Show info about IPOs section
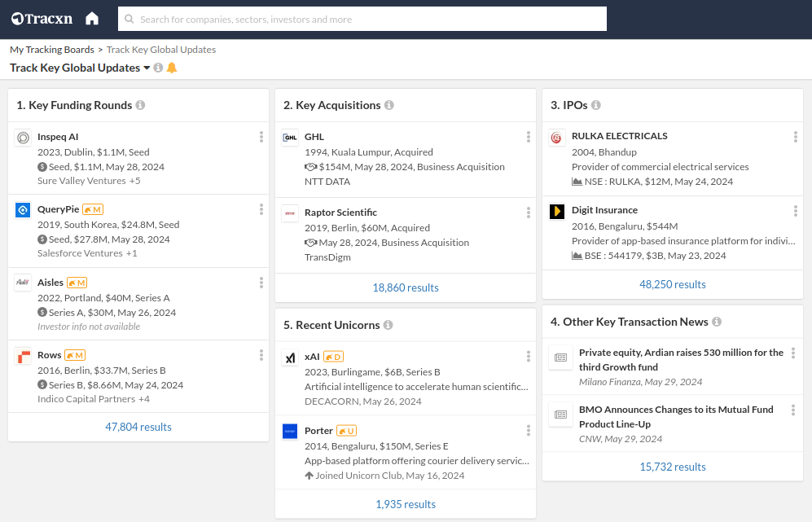Screen dimensions: 812x522 point(596,105)
